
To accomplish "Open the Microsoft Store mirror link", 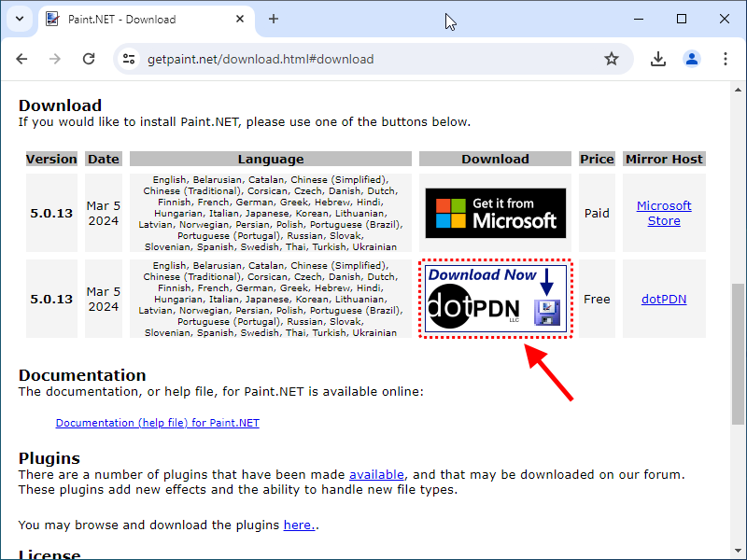I will [664, 214].
